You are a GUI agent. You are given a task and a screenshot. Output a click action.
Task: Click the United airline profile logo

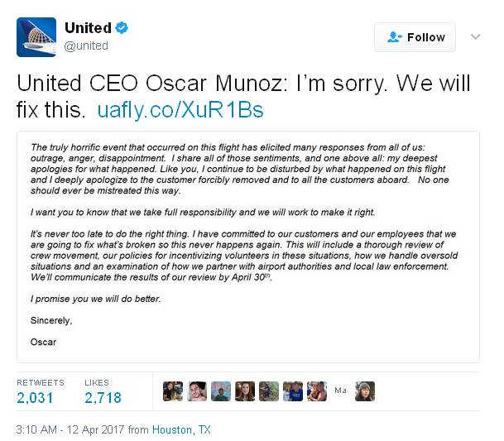(x=36, y=37)
